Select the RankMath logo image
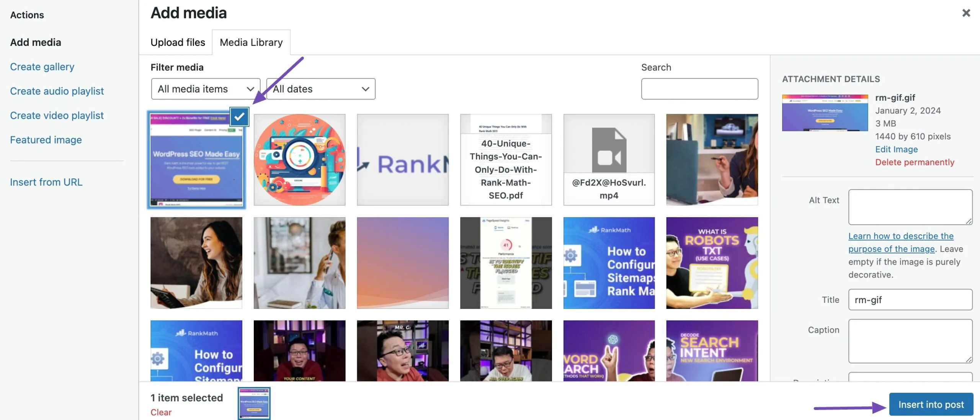Image resolution: width=980 pixels, height=420 pixels. (x=403, y=160)
